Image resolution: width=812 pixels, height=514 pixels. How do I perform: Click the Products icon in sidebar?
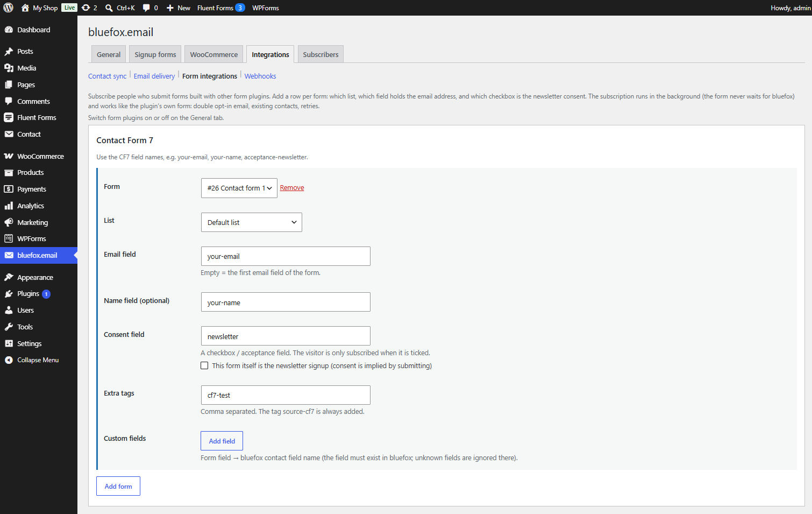tap(9, 173)
